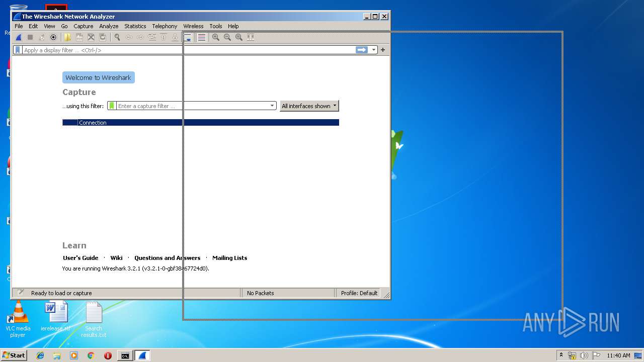The image size is (644, 362).
Task: Click the display filter bookmark icon
Action: (18, 50)
